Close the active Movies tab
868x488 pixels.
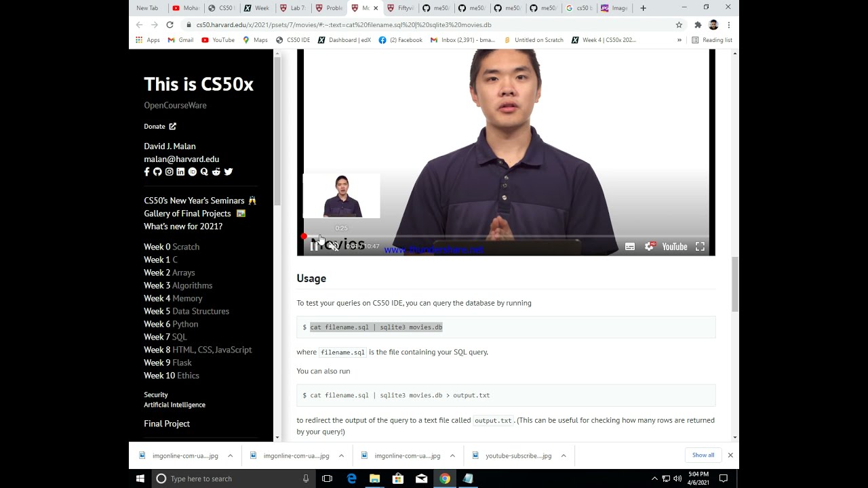[x=376, y=8]
